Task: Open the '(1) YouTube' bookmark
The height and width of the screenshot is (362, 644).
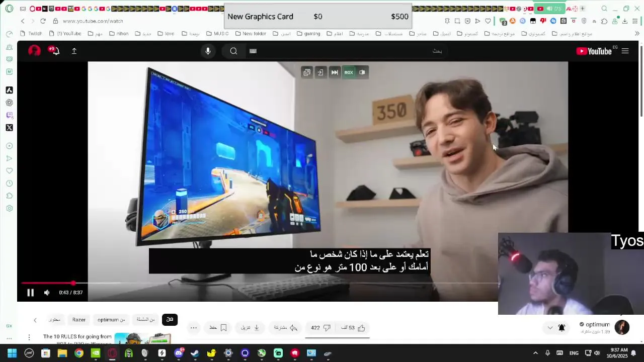Action: [65, 34]
